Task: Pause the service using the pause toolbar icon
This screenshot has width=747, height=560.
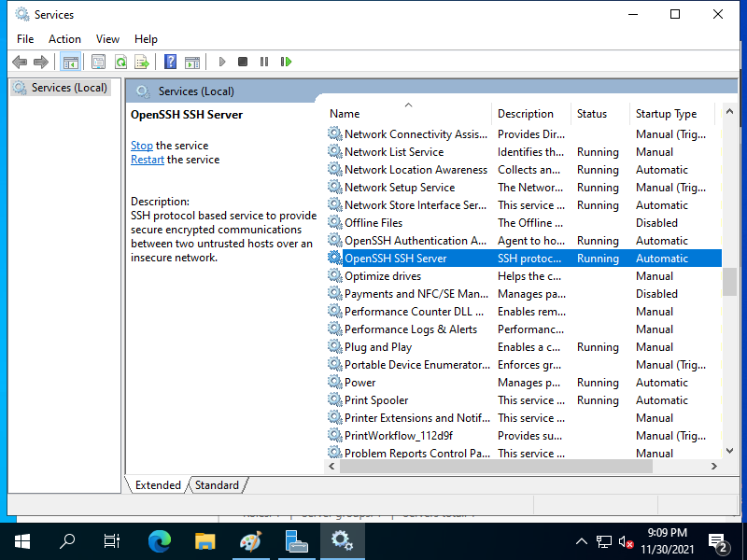Action: click(x=264, y=62)
